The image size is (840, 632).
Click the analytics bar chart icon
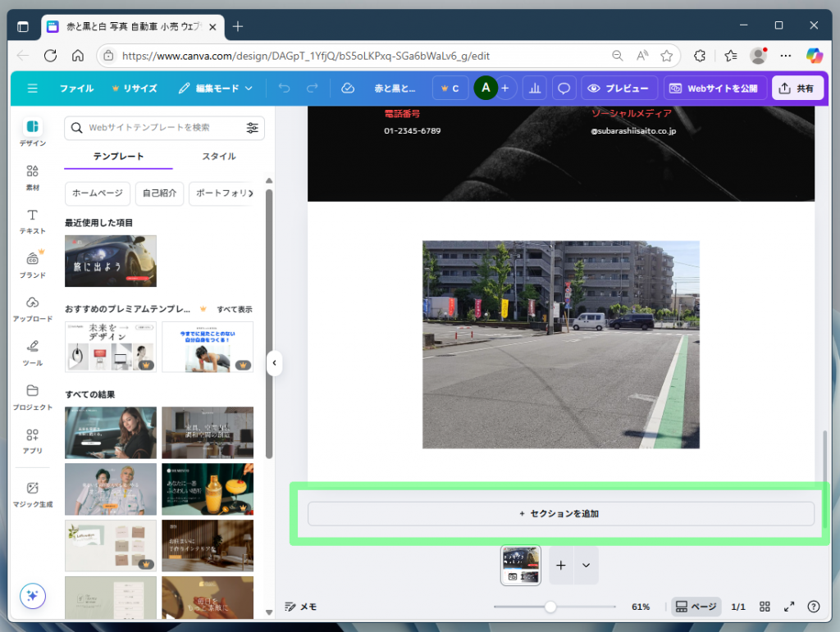[535, 89]
